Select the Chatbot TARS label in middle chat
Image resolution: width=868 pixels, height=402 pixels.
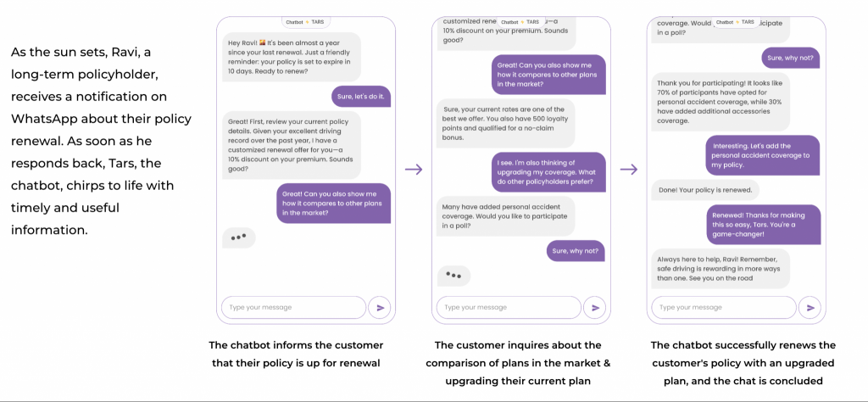point(520,22)
